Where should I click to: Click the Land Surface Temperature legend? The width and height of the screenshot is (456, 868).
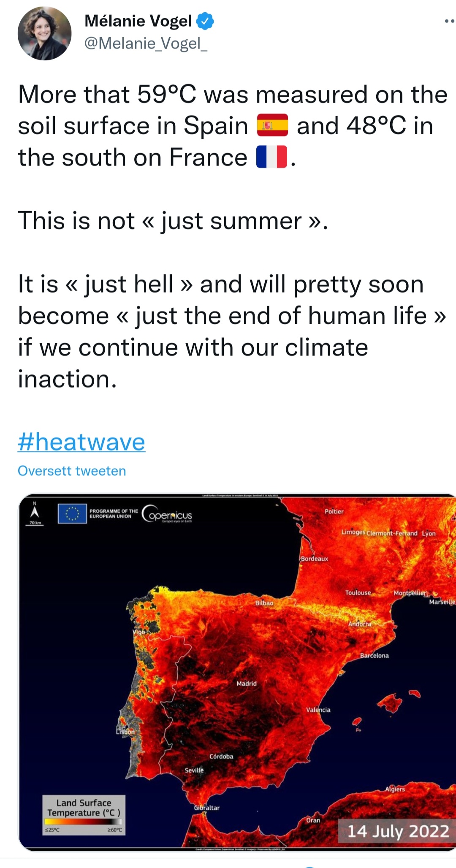84,808
